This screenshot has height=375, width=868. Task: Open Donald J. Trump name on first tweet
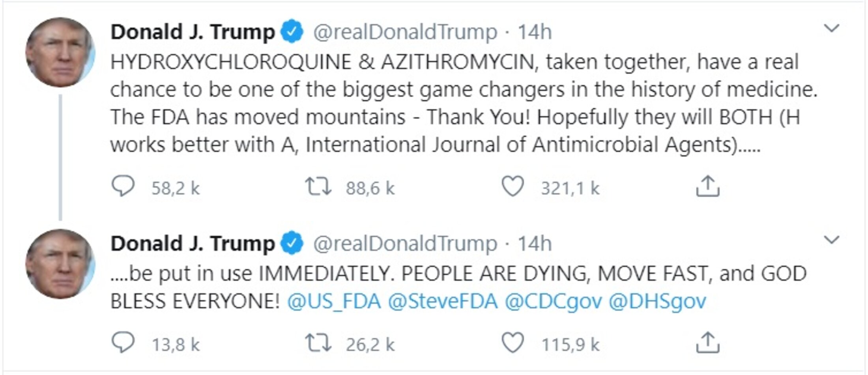193,32
